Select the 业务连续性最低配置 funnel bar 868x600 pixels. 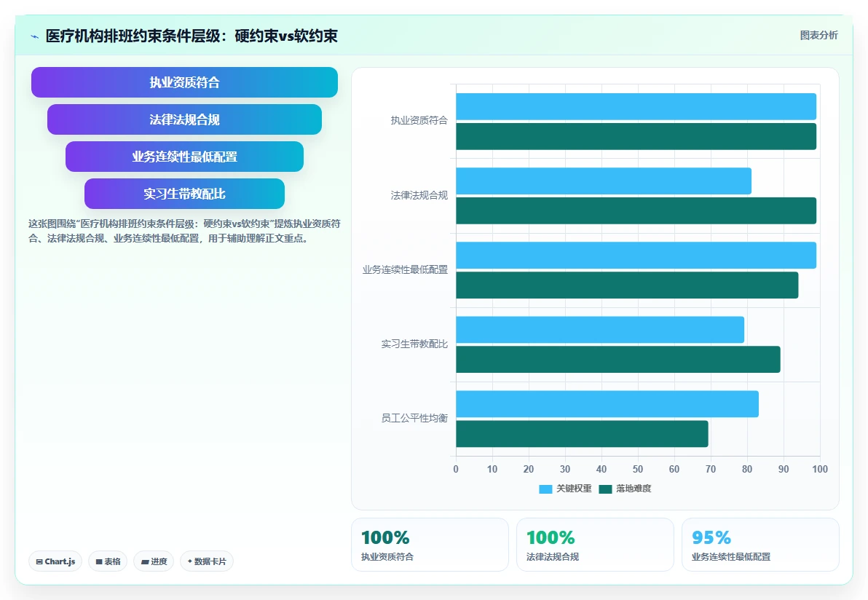[x=184, y=157]
